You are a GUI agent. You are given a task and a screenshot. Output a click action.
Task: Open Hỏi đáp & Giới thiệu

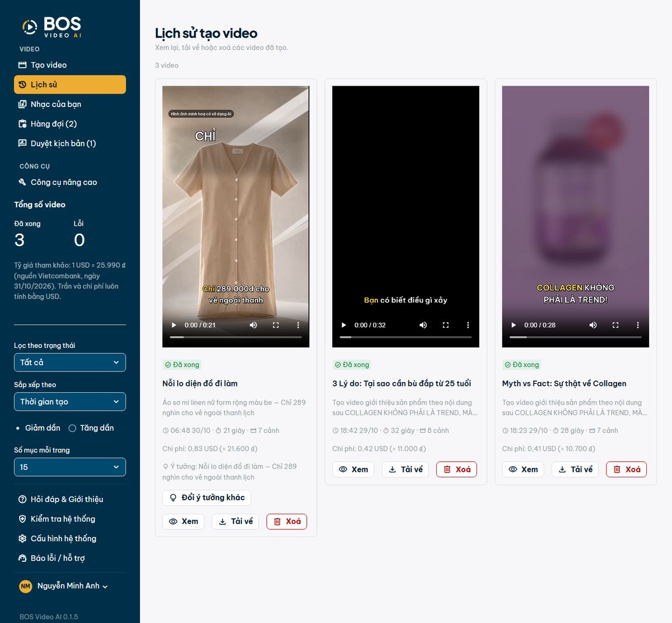(70, 499)
